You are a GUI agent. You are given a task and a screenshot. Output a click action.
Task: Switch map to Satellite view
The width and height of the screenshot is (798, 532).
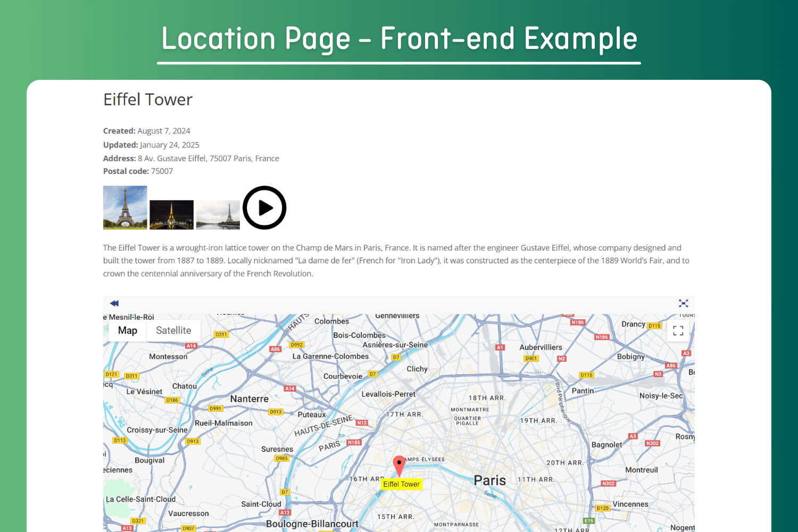pos(173,330)
